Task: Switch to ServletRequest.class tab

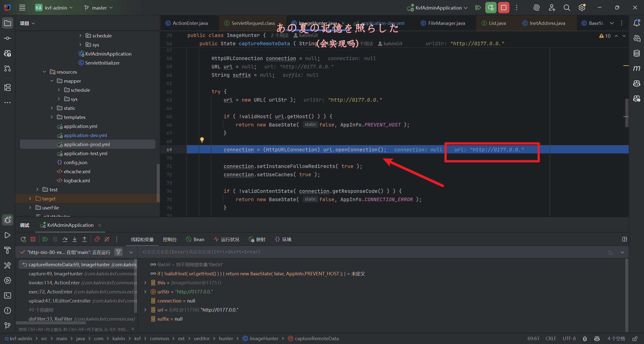Action: click(x=250, y=23)
